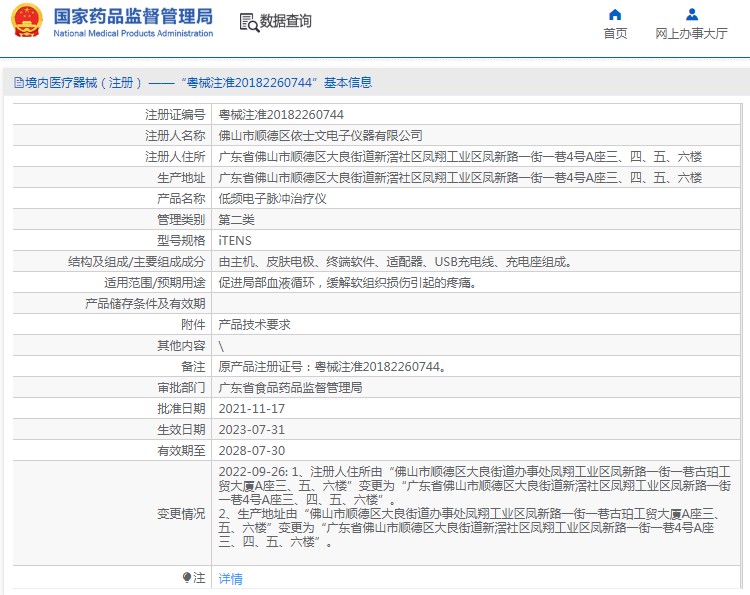This screenshot has width=750, height=595.
Task: Click the model value iTENS
Action: click(x=235, y=241)
